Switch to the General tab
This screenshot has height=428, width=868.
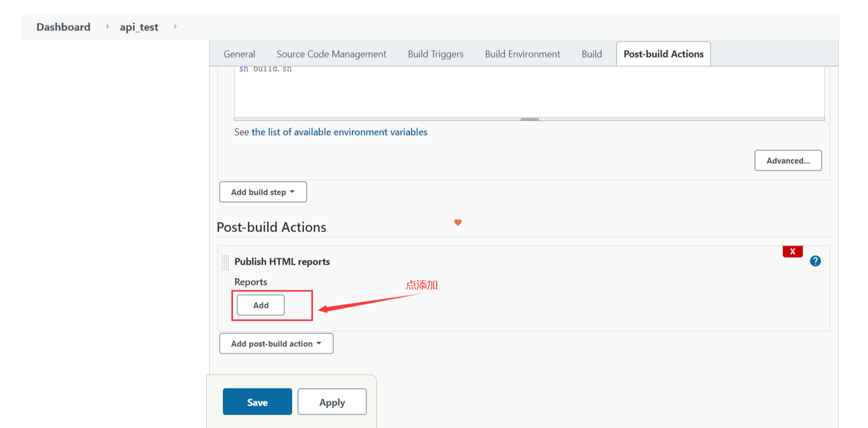(239, 54)
